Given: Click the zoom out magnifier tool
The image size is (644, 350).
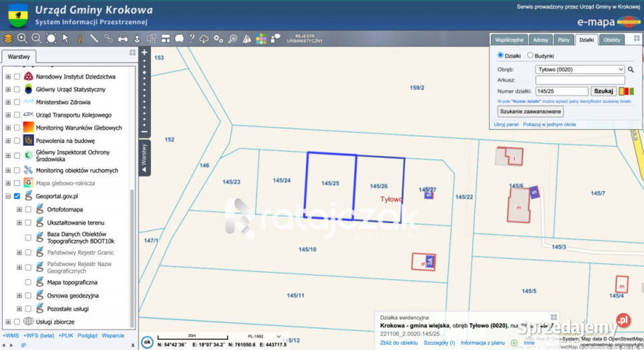Looking at the screenshot, I should 36,39.
